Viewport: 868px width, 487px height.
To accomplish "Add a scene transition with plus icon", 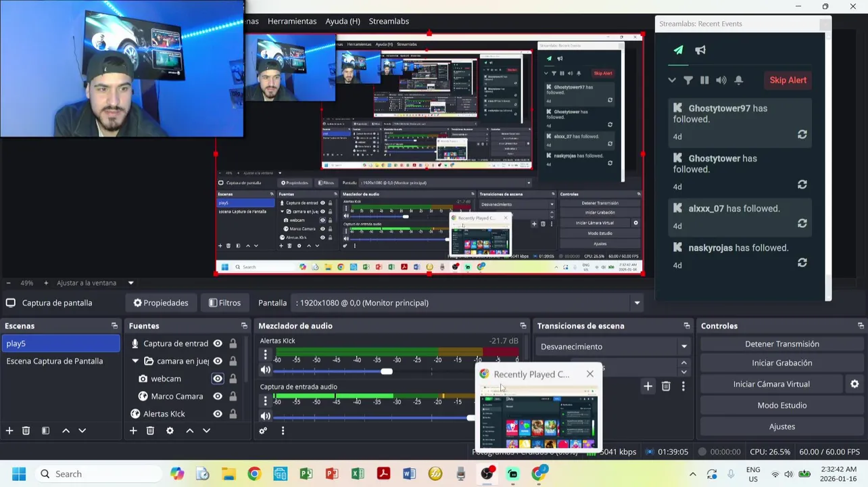I will pos(648,386).
